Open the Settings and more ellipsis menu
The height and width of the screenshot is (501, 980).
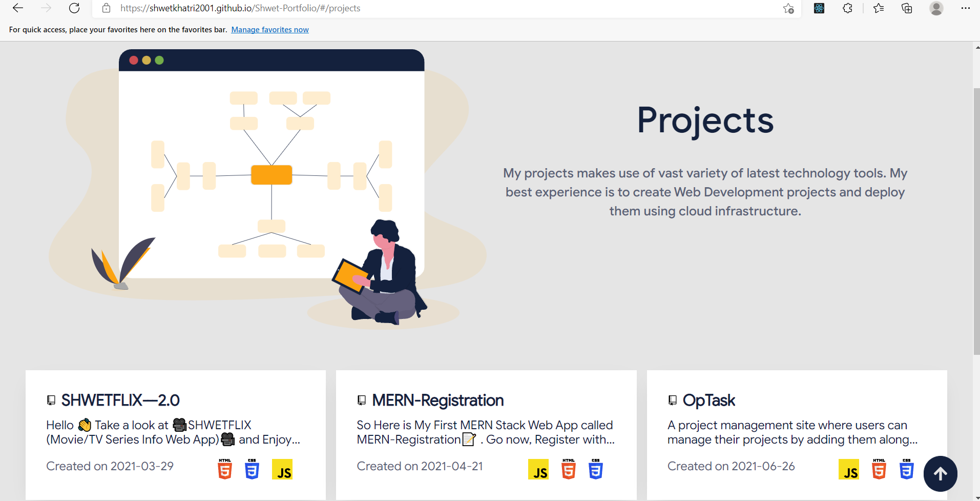pos(966,8)
